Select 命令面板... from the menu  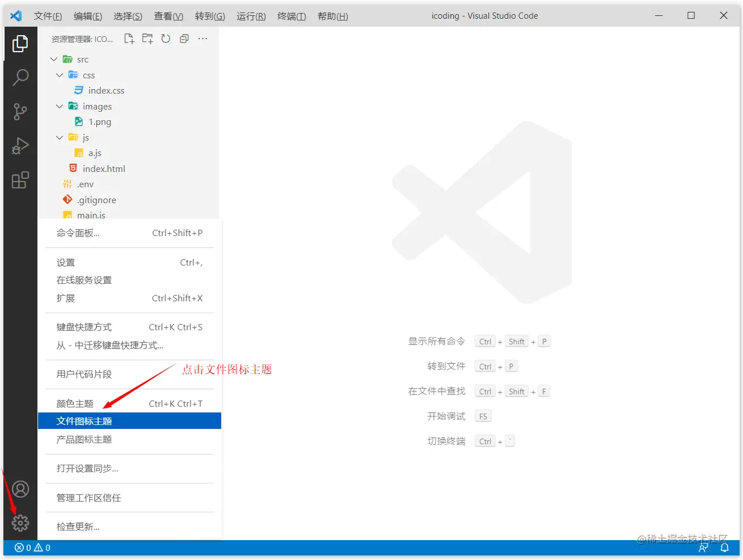coord(129,233)
